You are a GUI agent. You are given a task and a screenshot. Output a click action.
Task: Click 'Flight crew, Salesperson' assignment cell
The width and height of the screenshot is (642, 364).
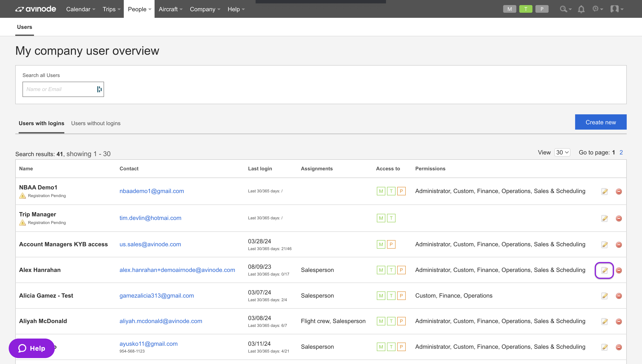[x=333, y=321]
